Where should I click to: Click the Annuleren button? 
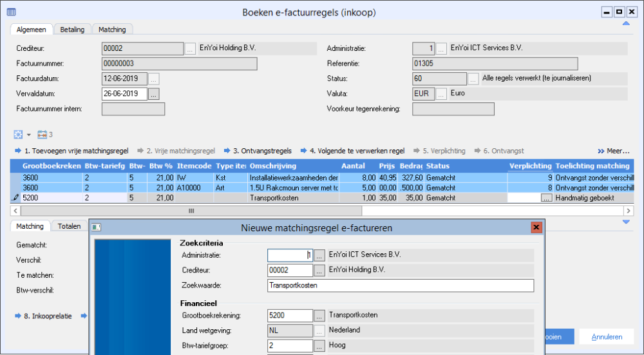point(607,337)
